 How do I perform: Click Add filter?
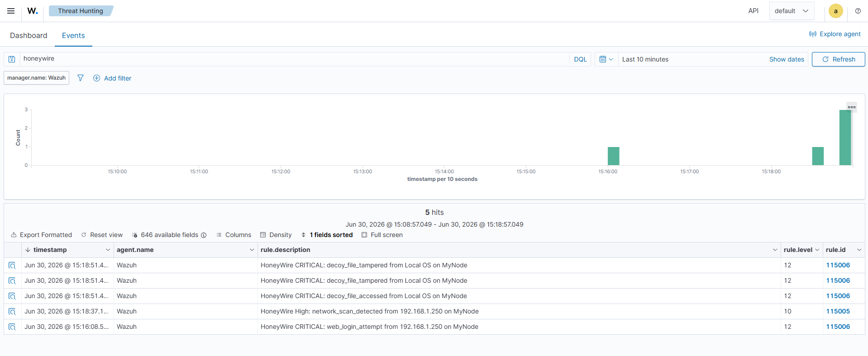click(x=112, y=78)
